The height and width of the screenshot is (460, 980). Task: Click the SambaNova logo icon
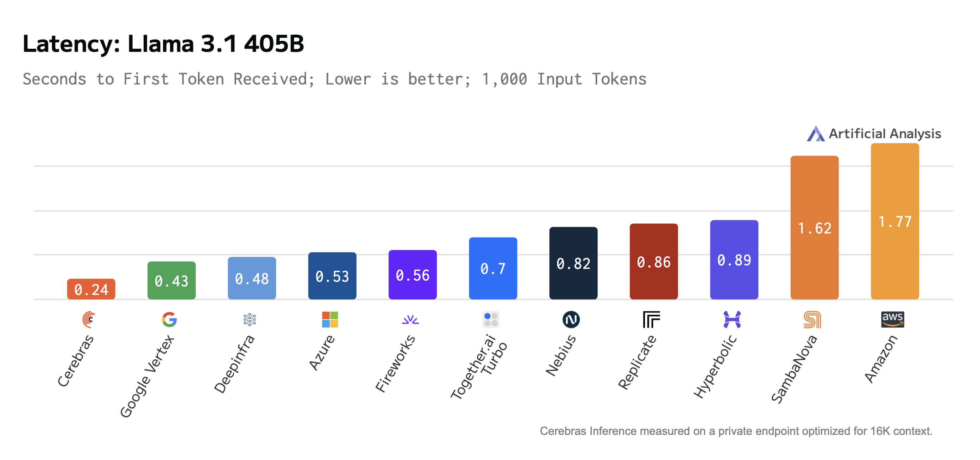point(812,319)
